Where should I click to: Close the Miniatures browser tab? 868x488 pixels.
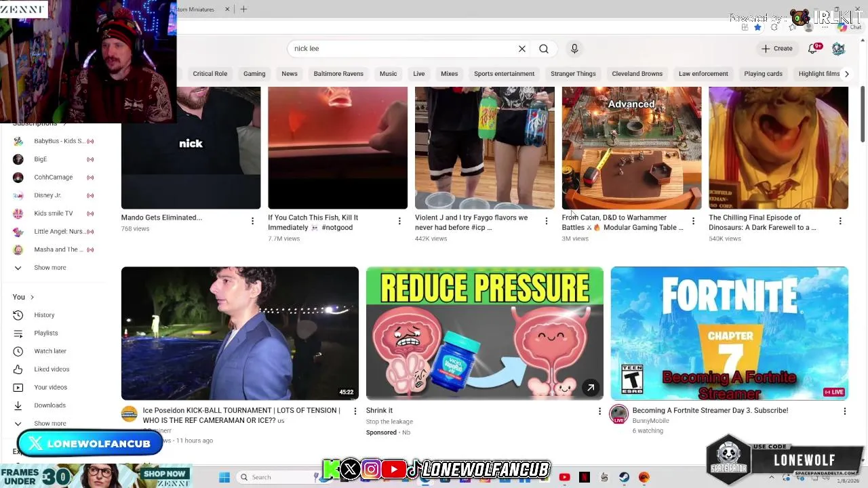point(227,9)
